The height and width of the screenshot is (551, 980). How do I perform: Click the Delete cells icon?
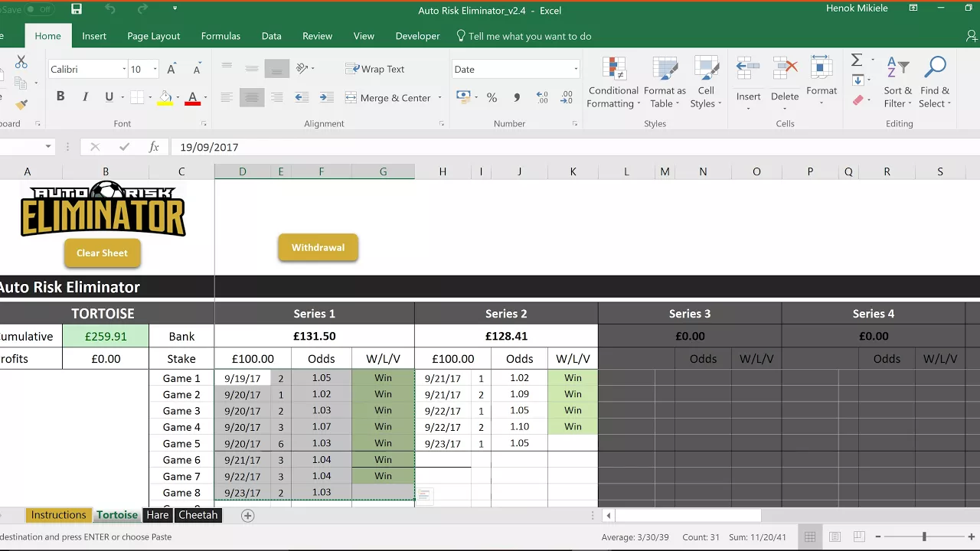785,69
